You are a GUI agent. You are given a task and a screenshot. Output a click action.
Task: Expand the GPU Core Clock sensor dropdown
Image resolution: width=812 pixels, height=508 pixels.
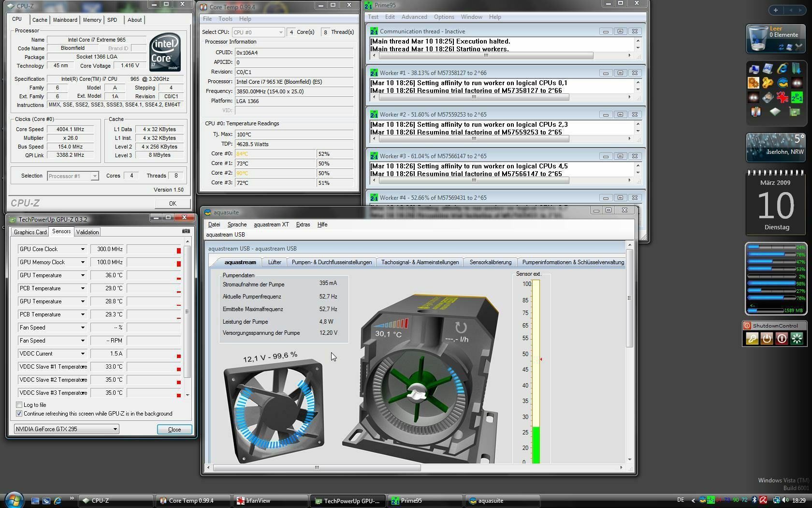83,249
